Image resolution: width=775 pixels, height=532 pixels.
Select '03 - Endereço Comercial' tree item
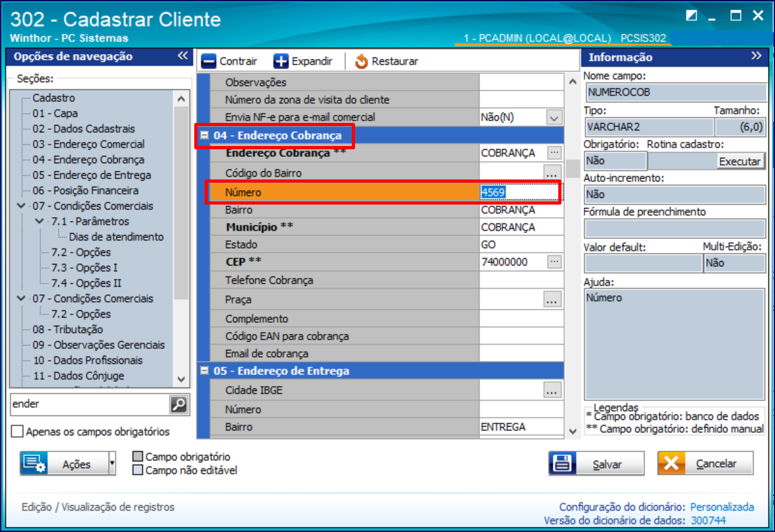(89, 144)
